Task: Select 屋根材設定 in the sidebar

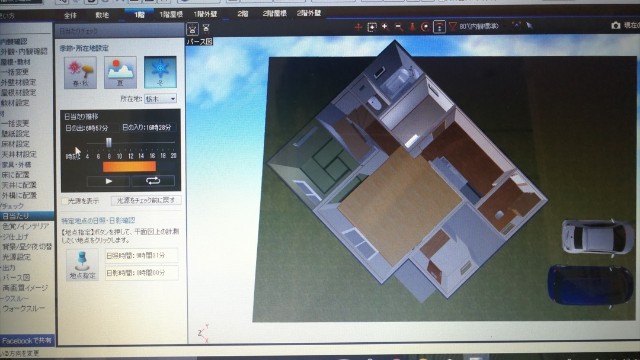Action: pos(18,93)
